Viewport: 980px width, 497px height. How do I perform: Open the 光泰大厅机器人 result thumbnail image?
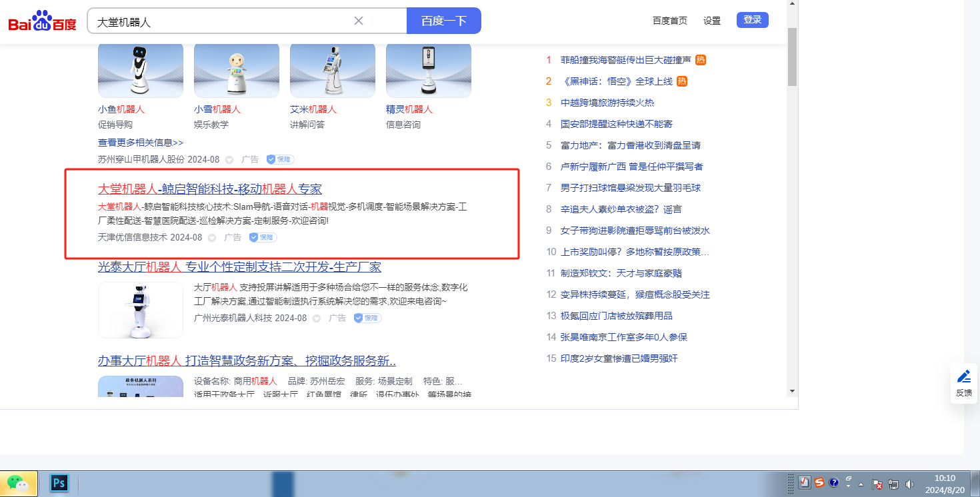141,310
